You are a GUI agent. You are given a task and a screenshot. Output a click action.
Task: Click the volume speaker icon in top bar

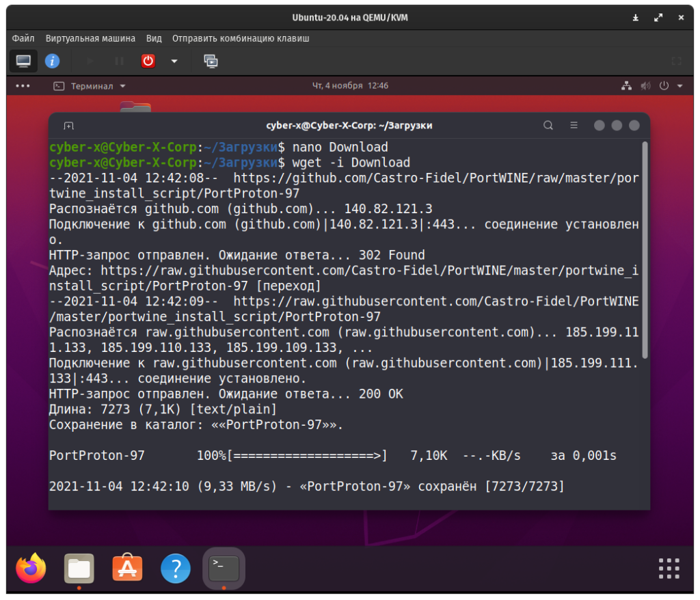tap(645, 86)
